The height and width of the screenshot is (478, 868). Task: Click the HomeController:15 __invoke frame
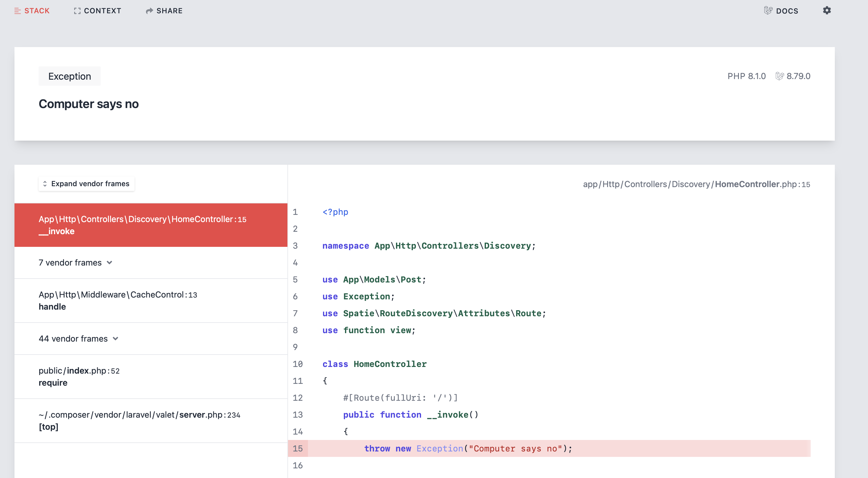click(150, 225)
